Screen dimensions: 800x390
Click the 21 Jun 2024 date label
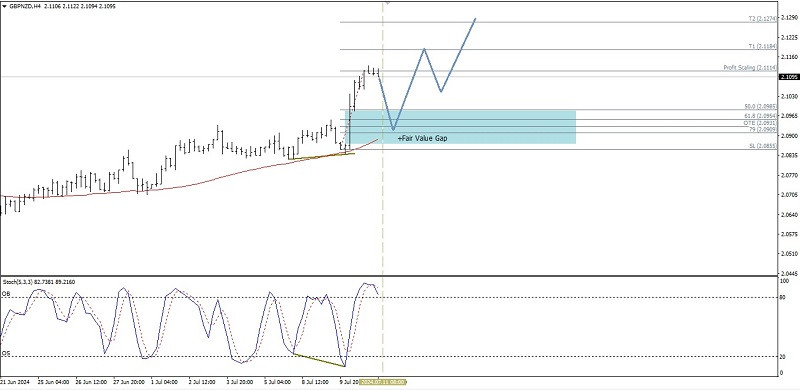14,382
